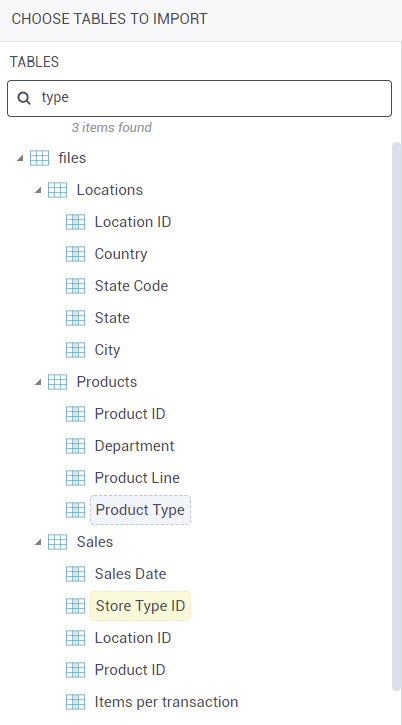The height and width of the screenshot is (725, 402).
Task: Click the Store Type ID column icon
Action: click(75, 606)
